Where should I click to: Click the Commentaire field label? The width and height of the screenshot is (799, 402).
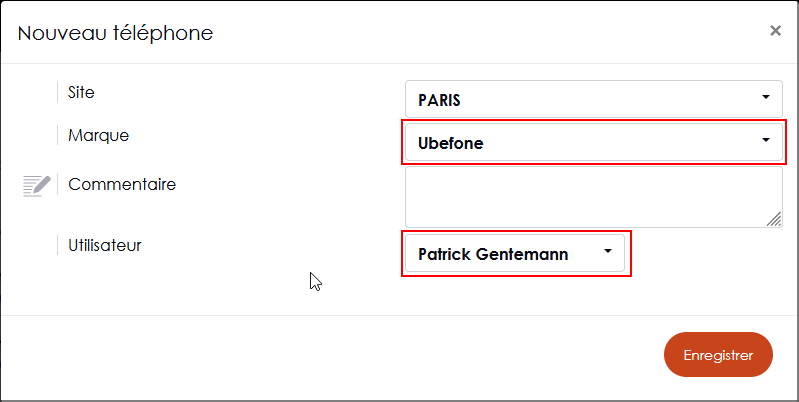122,184
